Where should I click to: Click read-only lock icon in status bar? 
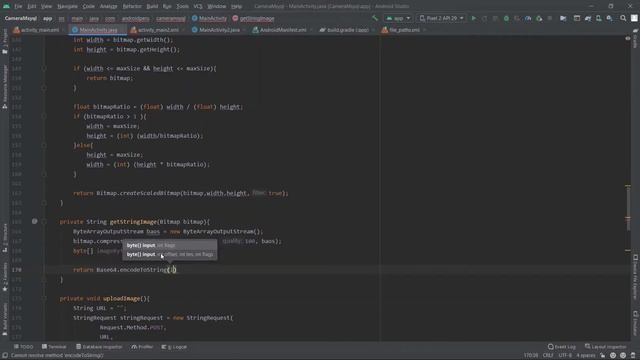coord(602,356)
